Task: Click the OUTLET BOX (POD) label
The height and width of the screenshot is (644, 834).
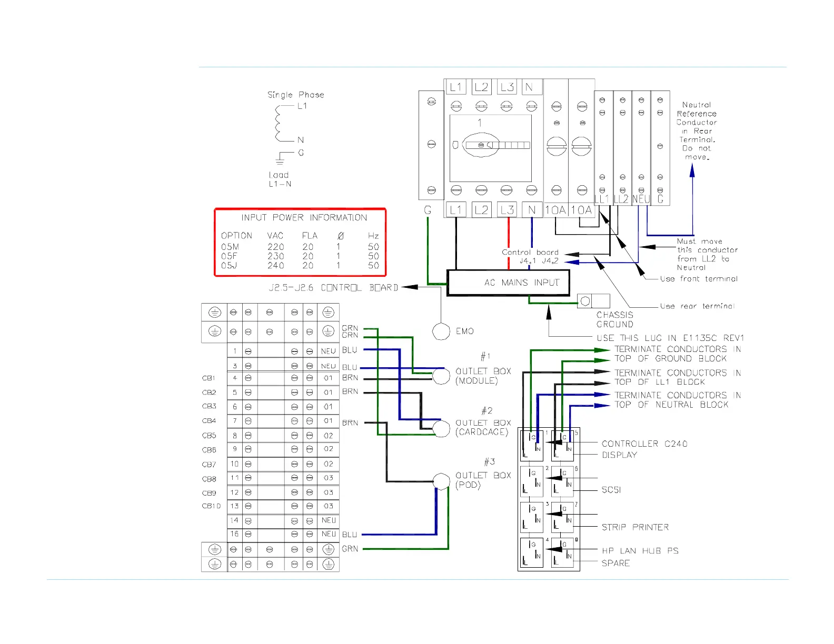Action: click(483, 480)
